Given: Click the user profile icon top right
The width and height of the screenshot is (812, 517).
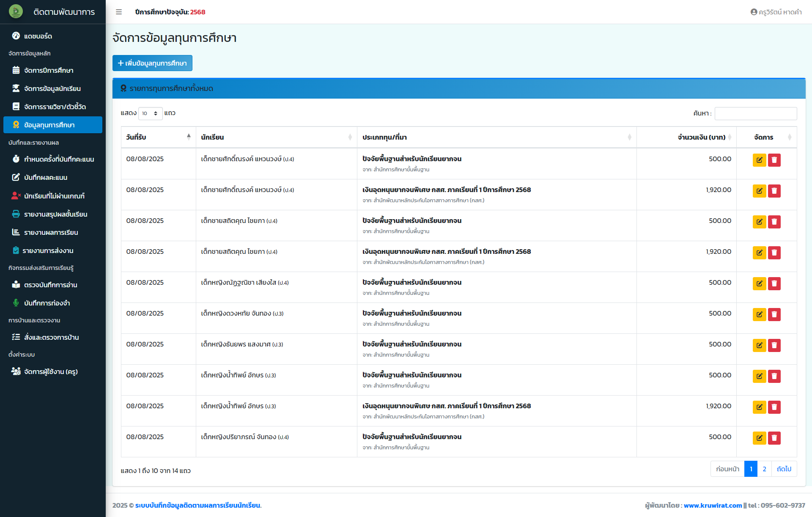Looking at the screenshot, I should coord(754,12).
